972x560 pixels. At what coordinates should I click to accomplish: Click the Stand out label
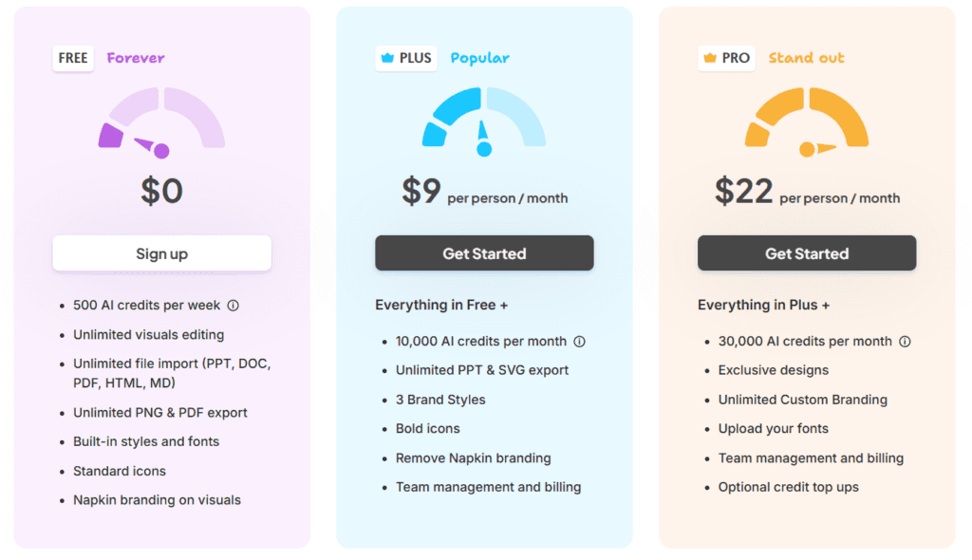coord(806,58)
